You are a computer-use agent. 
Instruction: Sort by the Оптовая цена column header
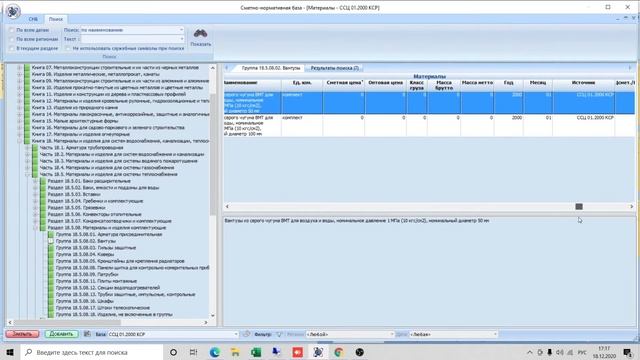tap(385, 85)
